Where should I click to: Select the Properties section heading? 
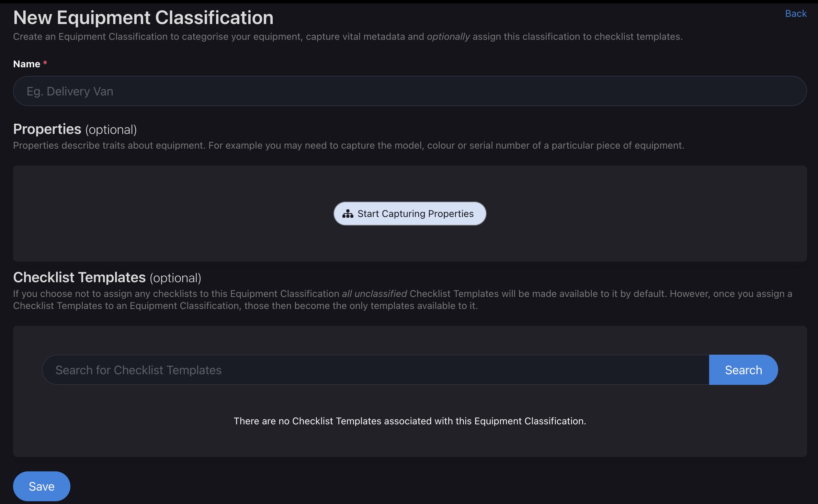(x=47, y=129)
